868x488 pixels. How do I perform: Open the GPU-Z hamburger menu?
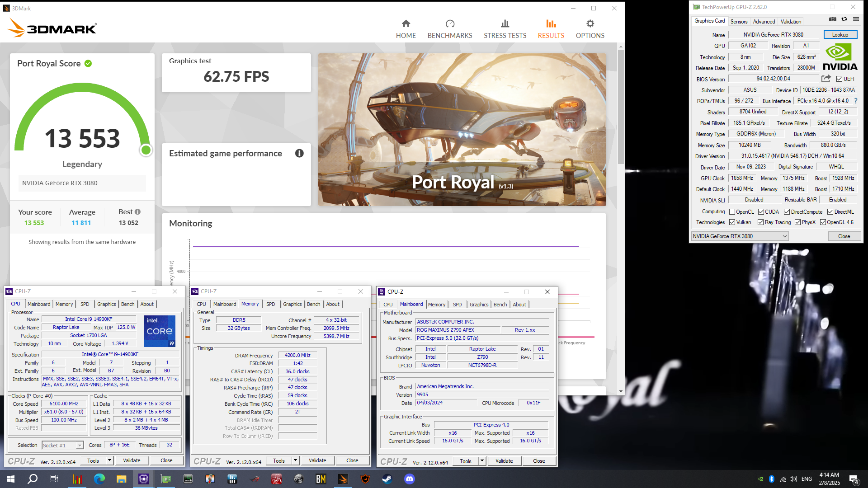pos(856,19)
